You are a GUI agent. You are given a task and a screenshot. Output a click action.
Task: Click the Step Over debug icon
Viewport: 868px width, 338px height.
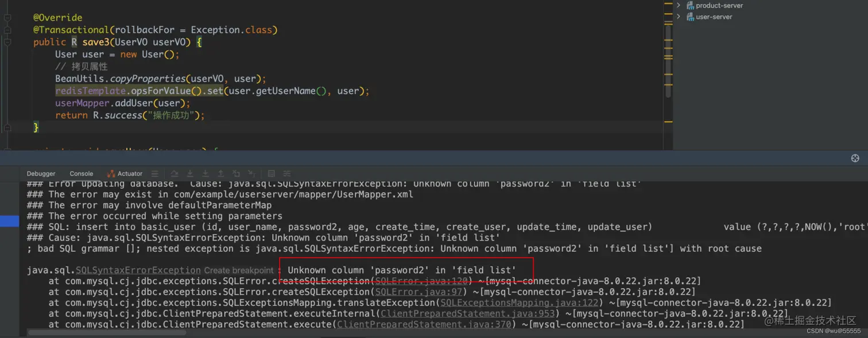(175, 174)
